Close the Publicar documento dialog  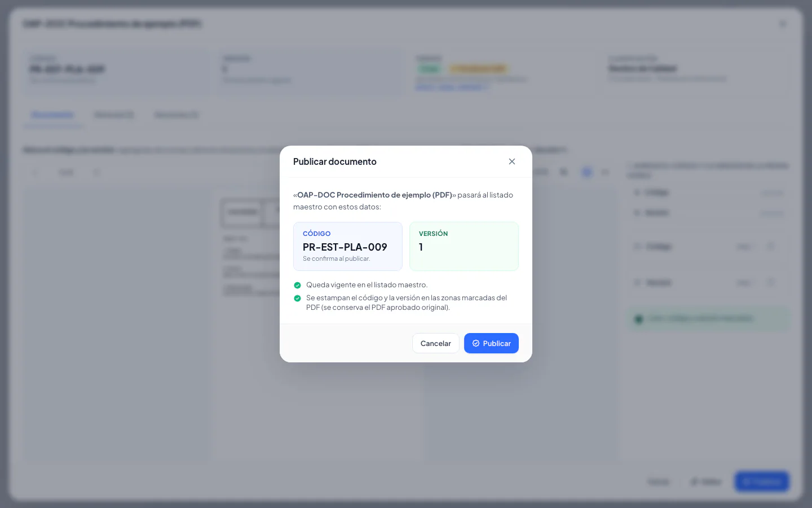coord(512,161)
